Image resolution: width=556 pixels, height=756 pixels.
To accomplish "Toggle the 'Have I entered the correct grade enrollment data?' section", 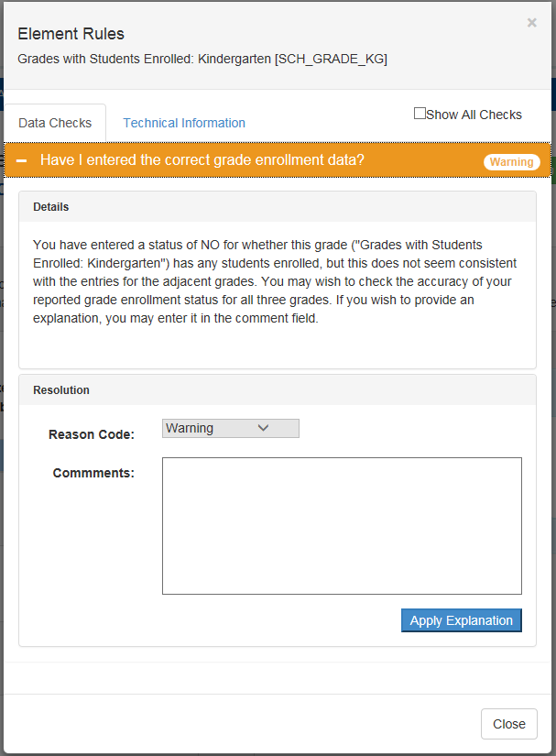I will [x=202, y=159].
